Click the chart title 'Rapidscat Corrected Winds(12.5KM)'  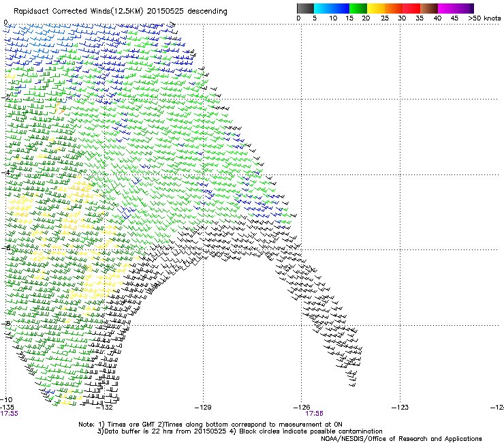pos(78,12)
